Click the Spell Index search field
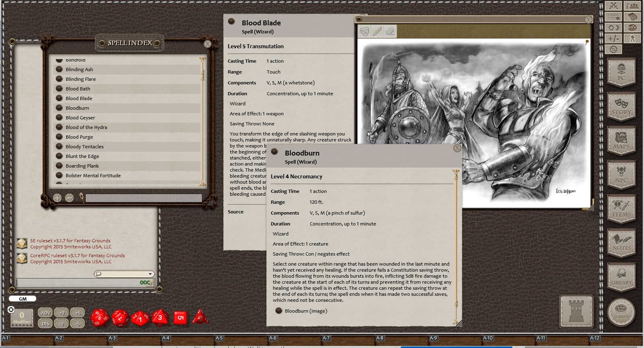This screenshot has width=644, height=348. point(143,198)
